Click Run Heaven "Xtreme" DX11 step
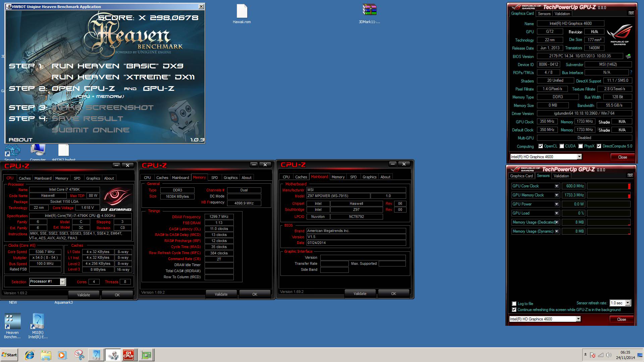 pyautogui.click(x=123, y=77)
